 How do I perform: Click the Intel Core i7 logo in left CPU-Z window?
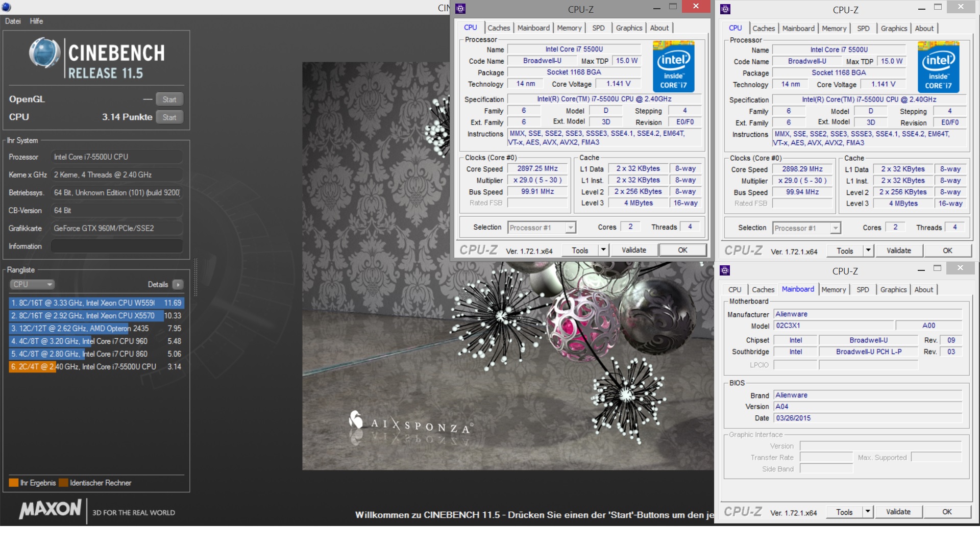673,66
